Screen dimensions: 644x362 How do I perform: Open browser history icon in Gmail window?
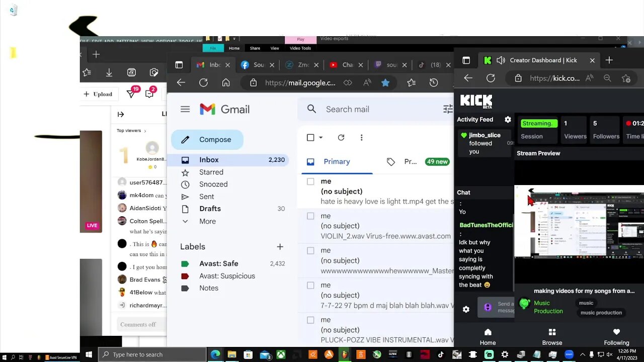click(434, 83)
